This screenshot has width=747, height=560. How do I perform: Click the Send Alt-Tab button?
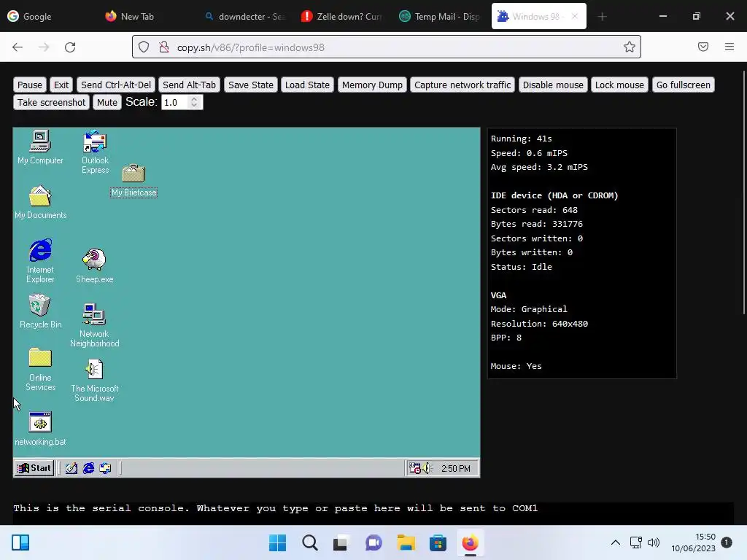tap(189, 85)
